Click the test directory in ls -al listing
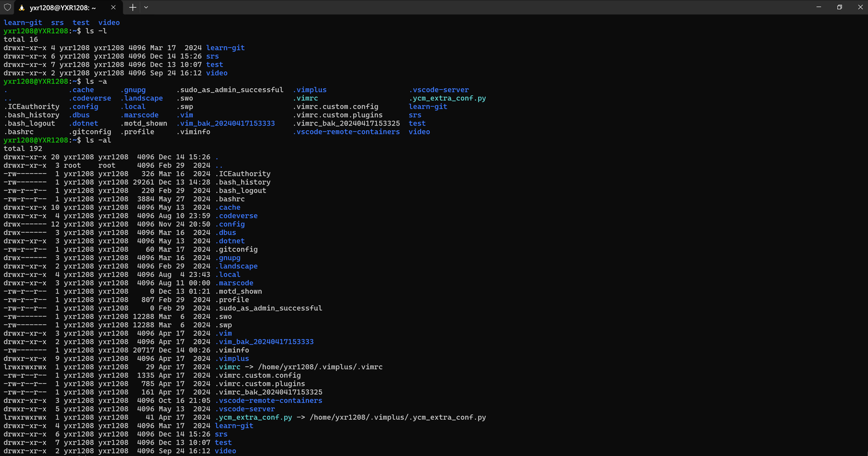The image size is (868, 456). [223, 442]
